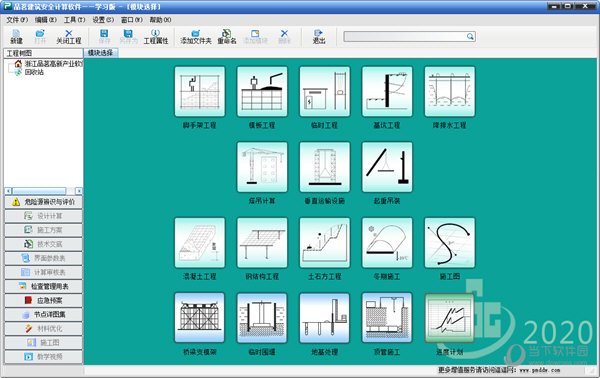
Task: Open the 应急预案 emergency plan panel
Action: pyautogui.click(x=43, y=300)
